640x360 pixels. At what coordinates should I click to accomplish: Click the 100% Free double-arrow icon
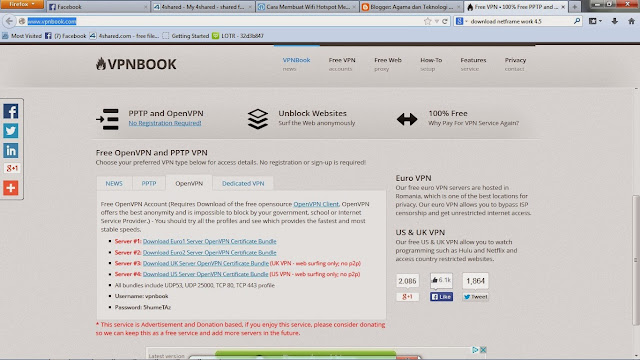coord(407,119)
